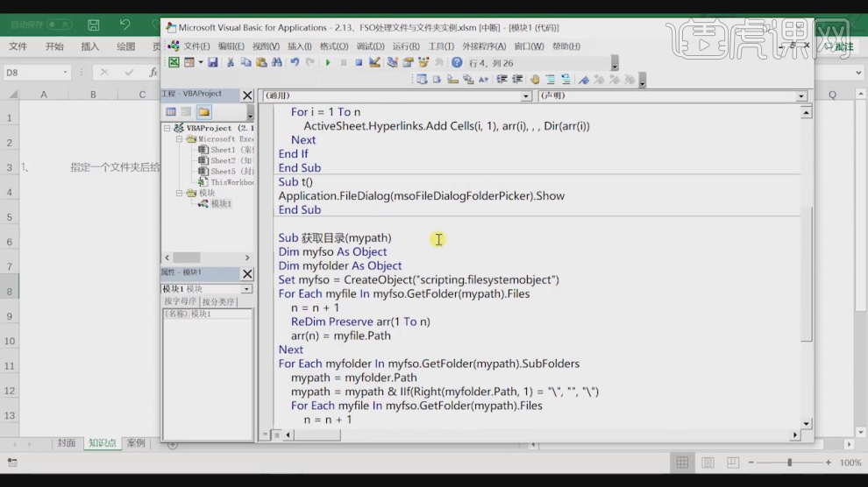Image resolution: width=868 pixels, height=487 pixels.
Task: Select the 按分类序 properties tab
Action: (x=218, y=302)
